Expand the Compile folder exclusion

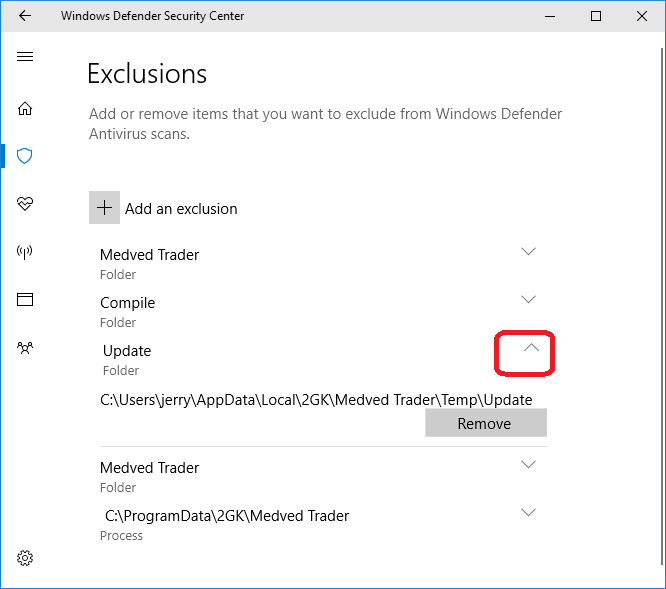click(528, 299)
